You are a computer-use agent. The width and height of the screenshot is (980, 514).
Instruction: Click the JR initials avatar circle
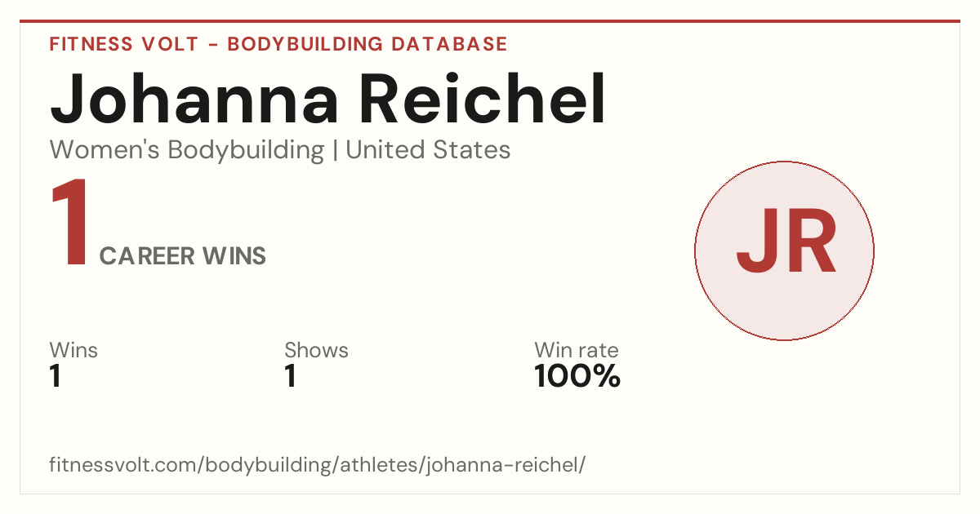pyautogui.click(x=784, y=250)
